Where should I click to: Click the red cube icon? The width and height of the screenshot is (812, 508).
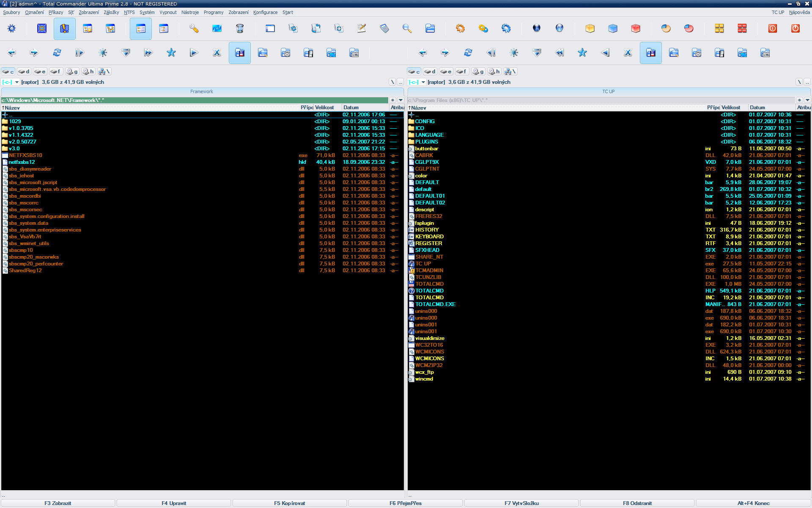[636, 28]
